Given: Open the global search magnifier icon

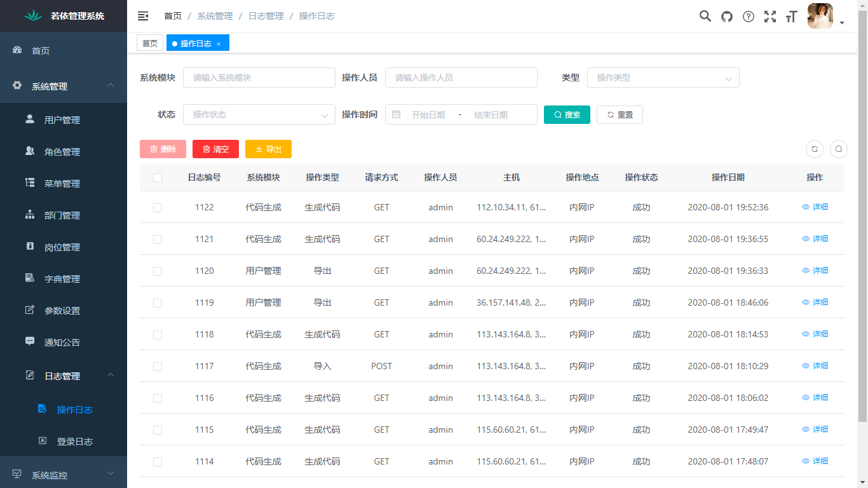Looking at the screenshot, I should click(705, 16).
